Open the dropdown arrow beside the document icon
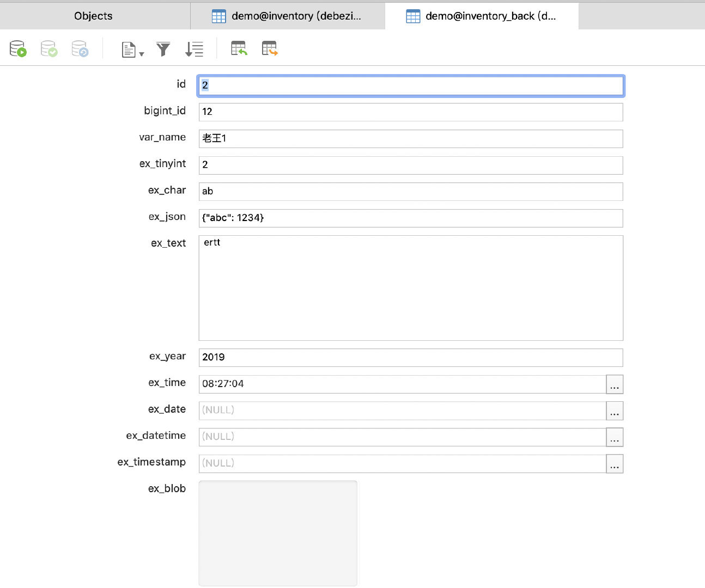Image resolution: width=705 pixels, height=588 pixels. [142, 54]
